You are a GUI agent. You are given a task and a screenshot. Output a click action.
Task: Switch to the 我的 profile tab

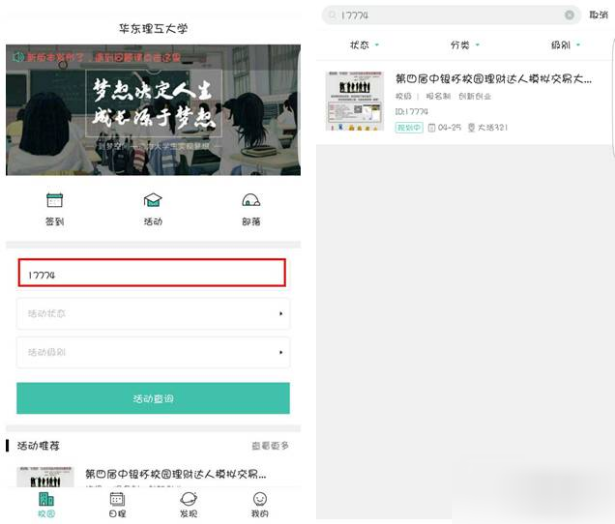click(260, 505)
